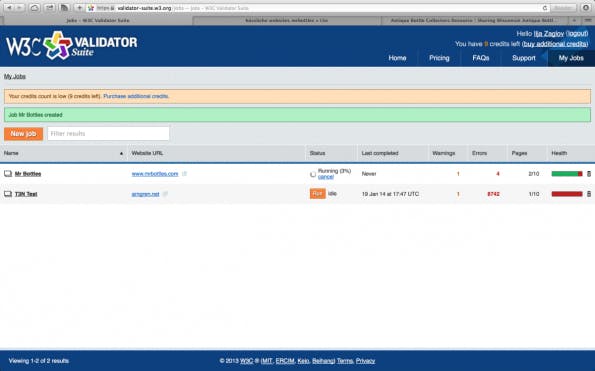
Task: Open the external link icon next to www.mrbottles.com
Action: [x=184, y=174]
